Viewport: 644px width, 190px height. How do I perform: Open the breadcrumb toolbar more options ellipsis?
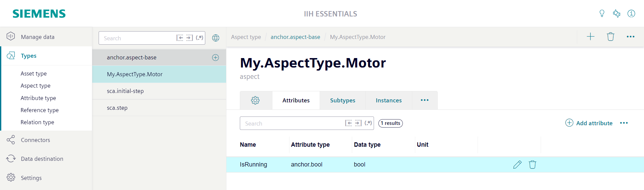pos(631,37)
